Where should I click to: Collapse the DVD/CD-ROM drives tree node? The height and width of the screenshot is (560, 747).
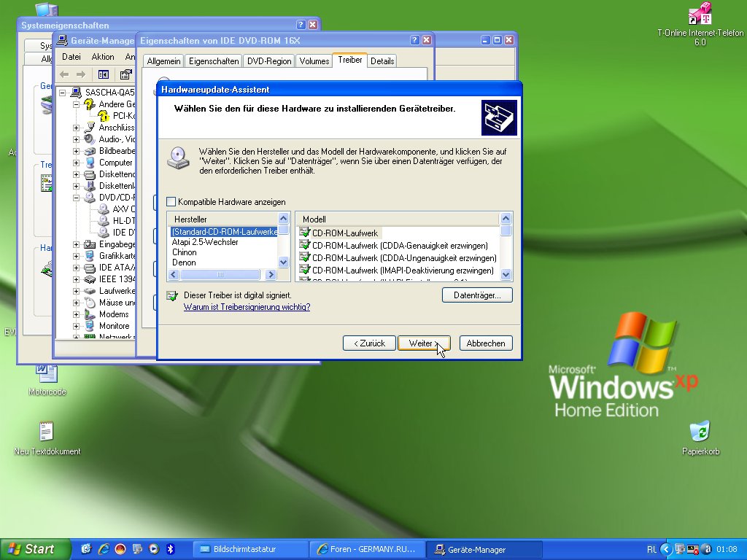pyautogui.click(x=76, y=198)
